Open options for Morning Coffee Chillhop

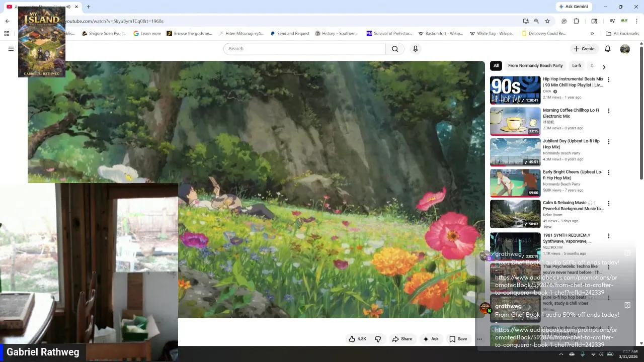click(x=609, y=111)
